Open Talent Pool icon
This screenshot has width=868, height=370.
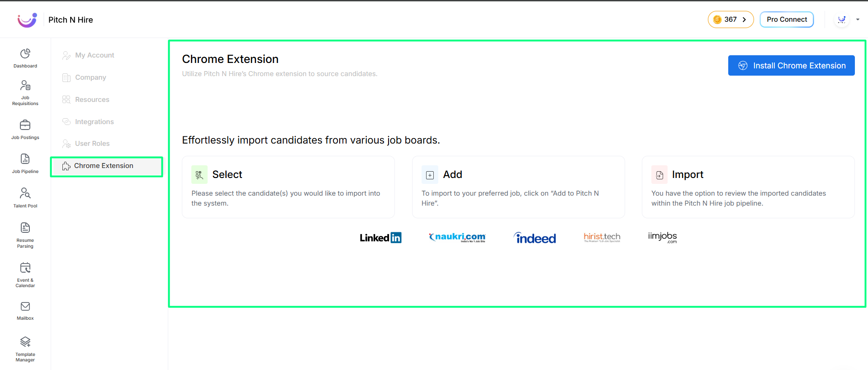click(x=25, y=193)
